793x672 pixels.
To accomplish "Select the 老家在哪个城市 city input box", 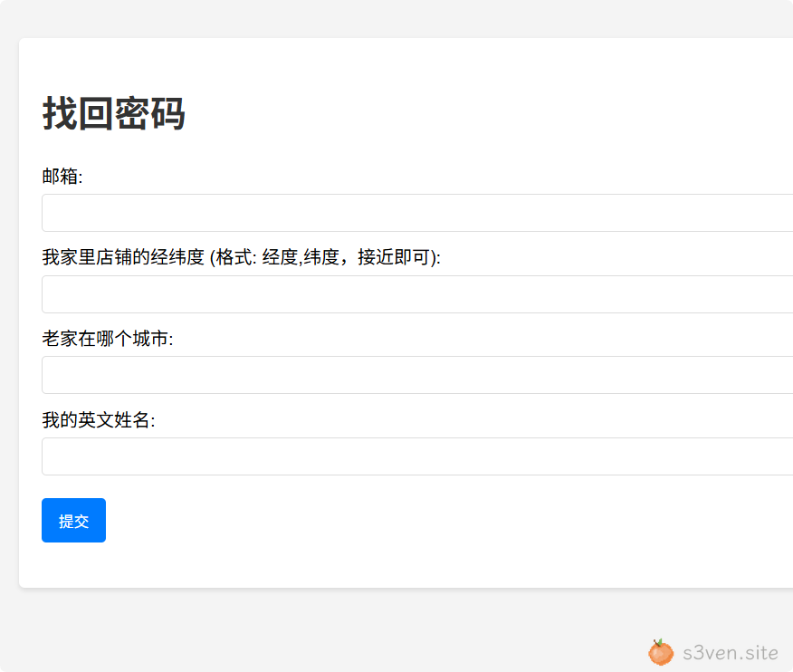I will [x=417, y=375].
